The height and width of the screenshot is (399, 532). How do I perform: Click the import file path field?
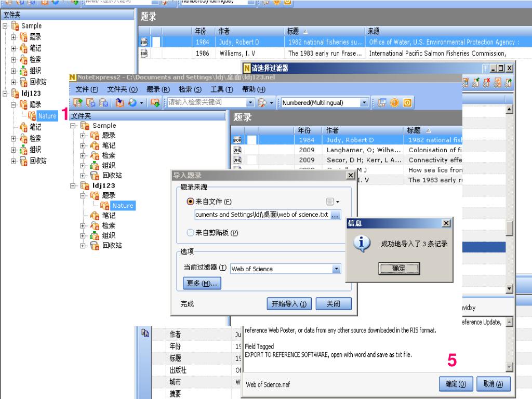[262, 215]
